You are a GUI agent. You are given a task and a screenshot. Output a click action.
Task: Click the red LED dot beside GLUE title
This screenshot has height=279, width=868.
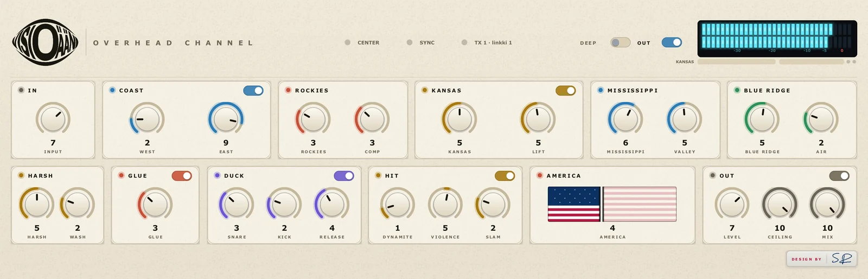122,175
